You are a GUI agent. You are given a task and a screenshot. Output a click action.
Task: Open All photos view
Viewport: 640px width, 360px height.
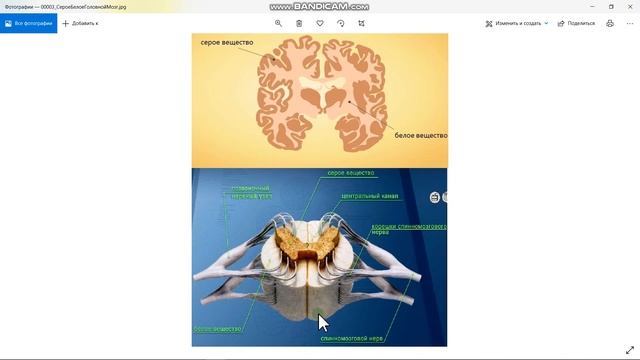29,23
